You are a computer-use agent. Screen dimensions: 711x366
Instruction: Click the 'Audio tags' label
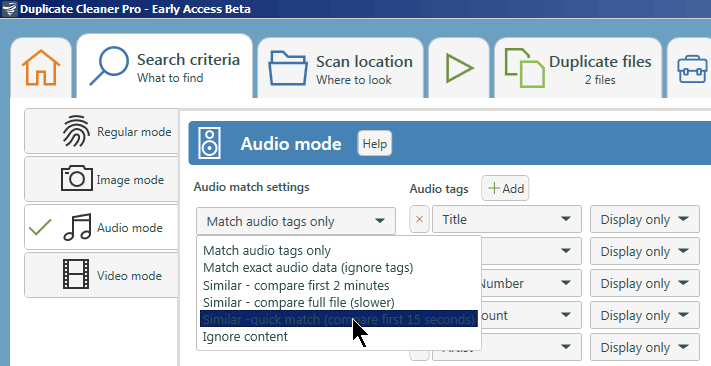(x=438, y=189)
